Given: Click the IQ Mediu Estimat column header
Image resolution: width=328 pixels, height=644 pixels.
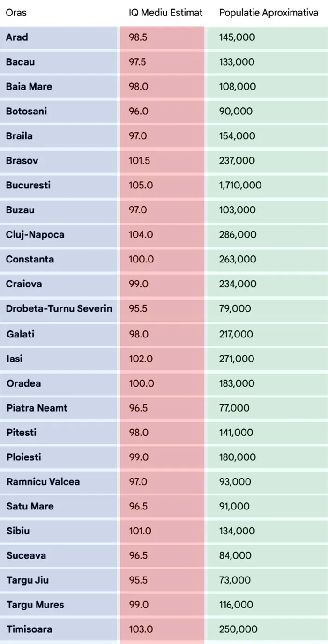Looking at the screenshot, I should tap(166, 13).
